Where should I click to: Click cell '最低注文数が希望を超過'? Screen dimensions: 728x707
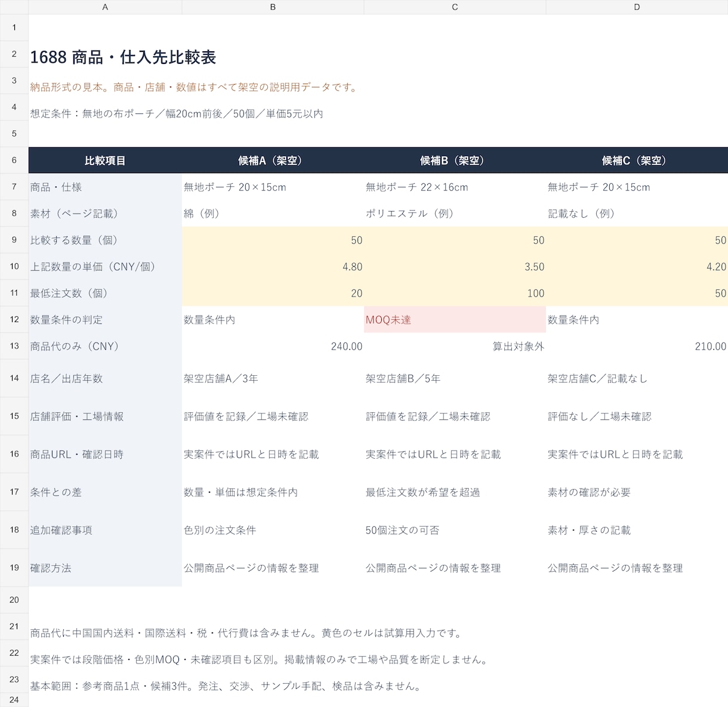455,492
